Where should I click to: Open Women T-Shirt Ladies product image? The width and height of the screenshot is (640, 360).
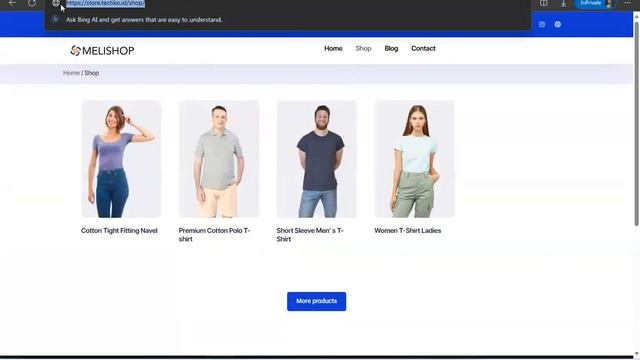click(414, 159)
